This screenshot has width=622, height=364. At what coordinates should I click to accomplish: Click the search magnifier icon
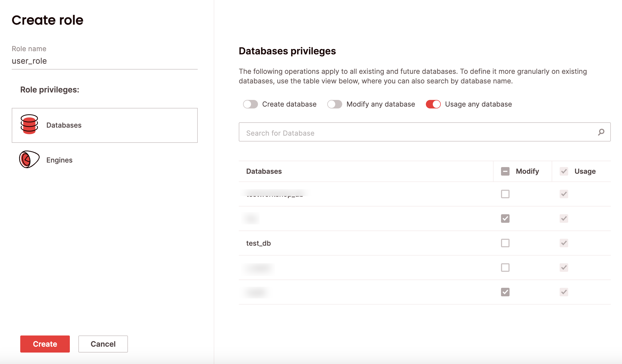click(x=601, y=132)
